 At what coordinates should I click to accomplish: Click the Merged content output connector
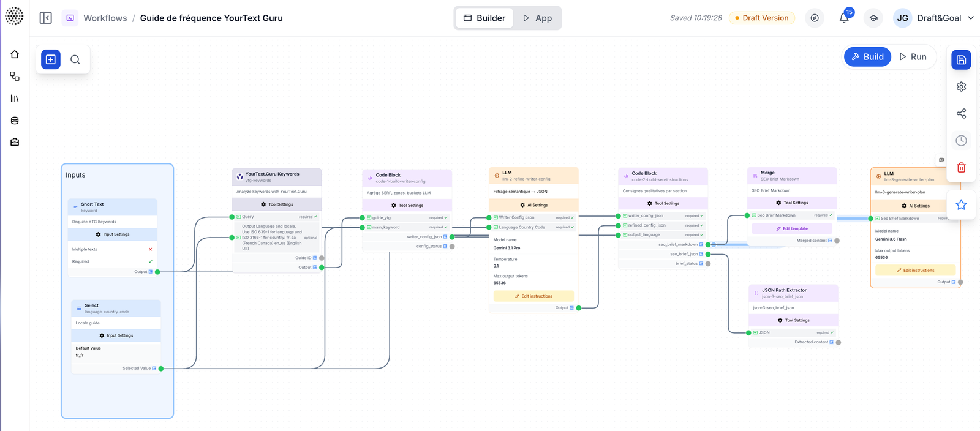coord(837,241)
